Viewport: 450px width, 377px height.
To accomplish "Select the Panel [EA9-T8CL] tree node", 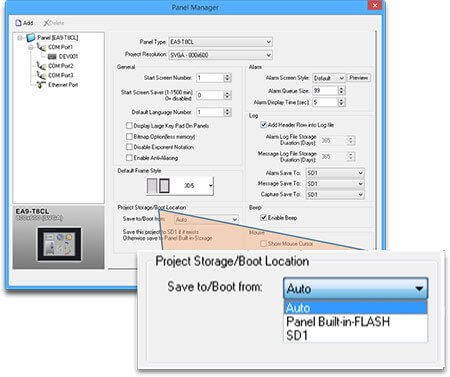I will point(57,38).
